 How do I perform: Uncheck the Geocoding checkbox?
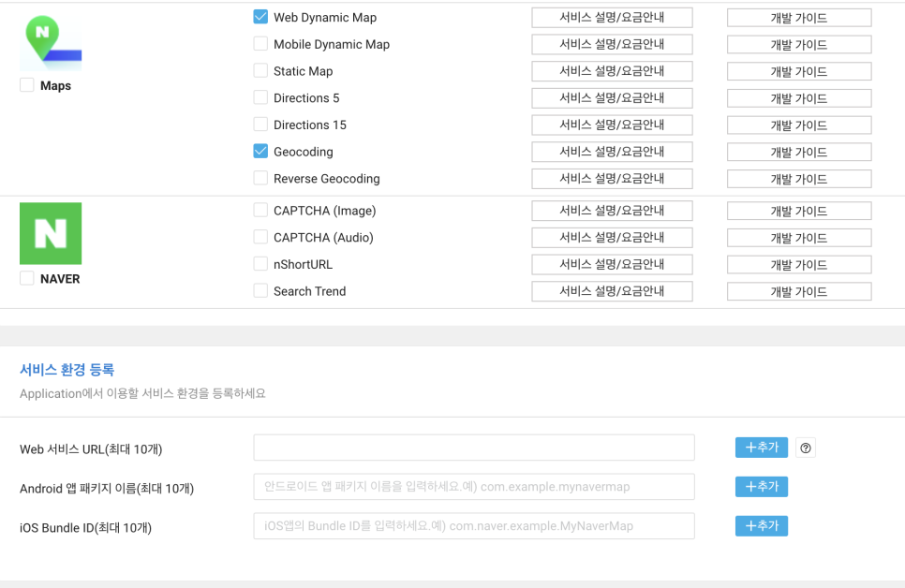click(260, 151)
